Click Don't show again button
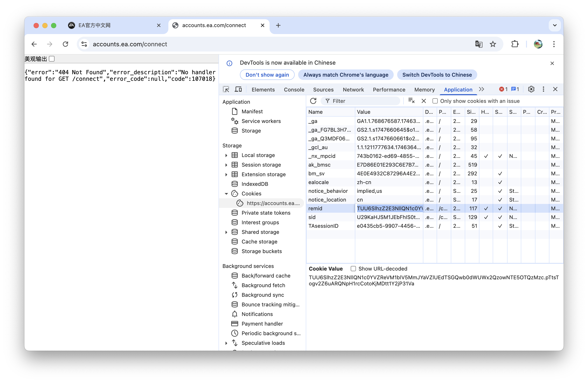The width and height of the screenshot is (588, 383). (267, 75)
